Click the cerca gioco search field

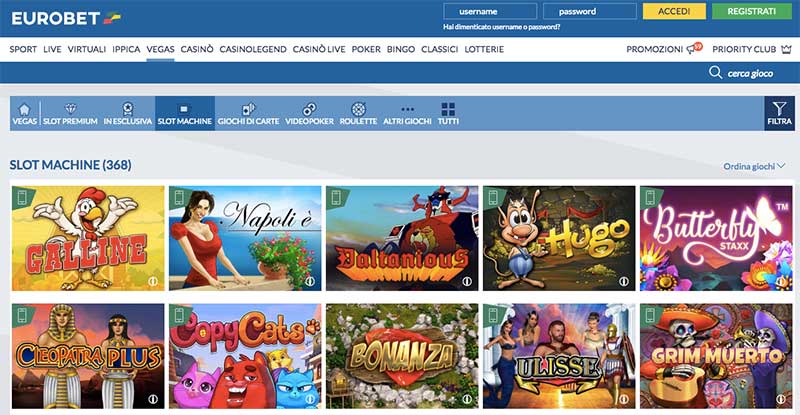tap(750, 74)
